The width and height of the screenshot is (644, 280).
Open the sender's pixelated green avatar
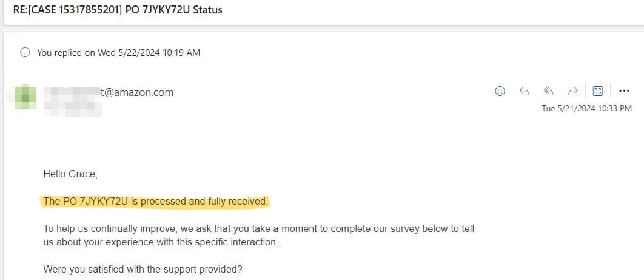[x=25, y=97]
